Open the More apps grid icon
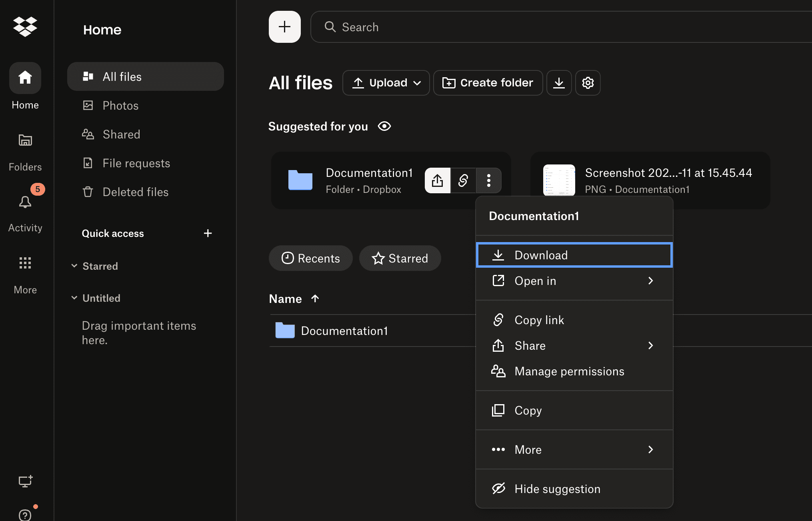Viewport: 812px width, 521px height. coord(25,263)
